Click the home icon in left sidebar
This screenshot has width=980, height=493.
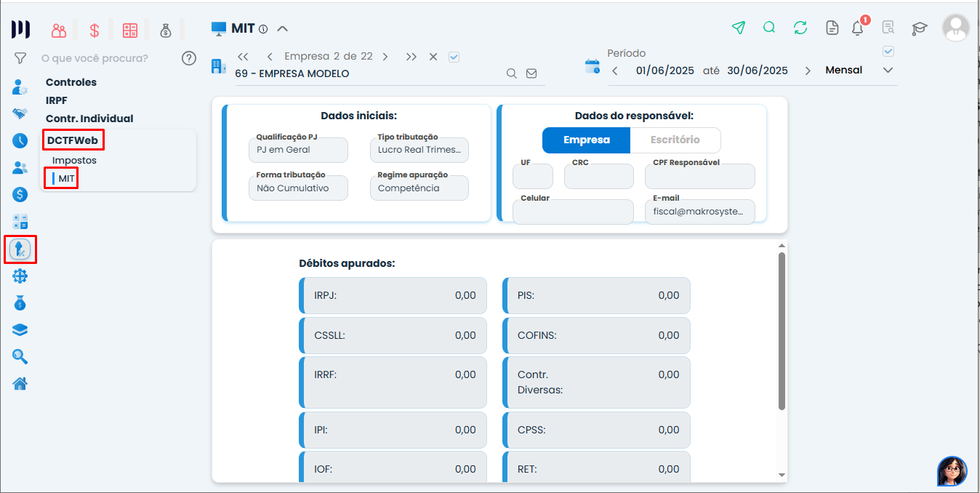[20, 383]
